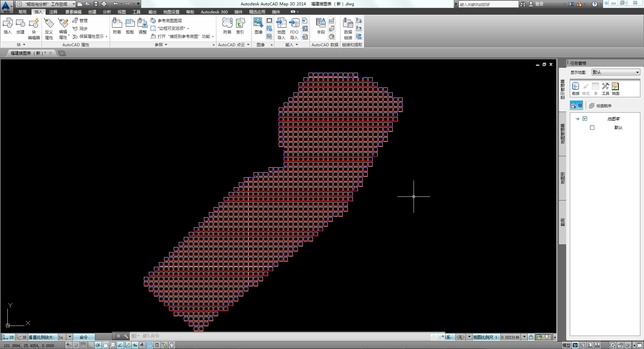This screenshot has width=644, height=349.
Task: Select the 剪裁 clip tool
Action: 130,26
